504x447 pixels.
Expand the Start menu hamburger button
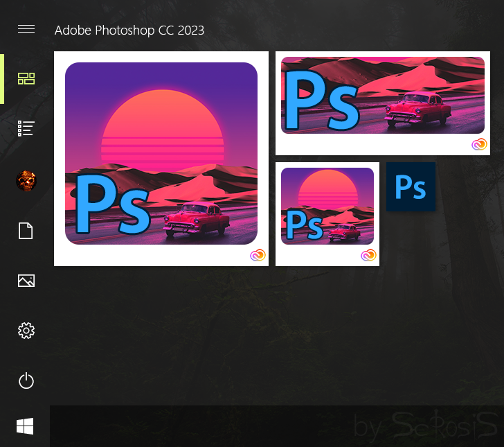[x=26, y=29]
